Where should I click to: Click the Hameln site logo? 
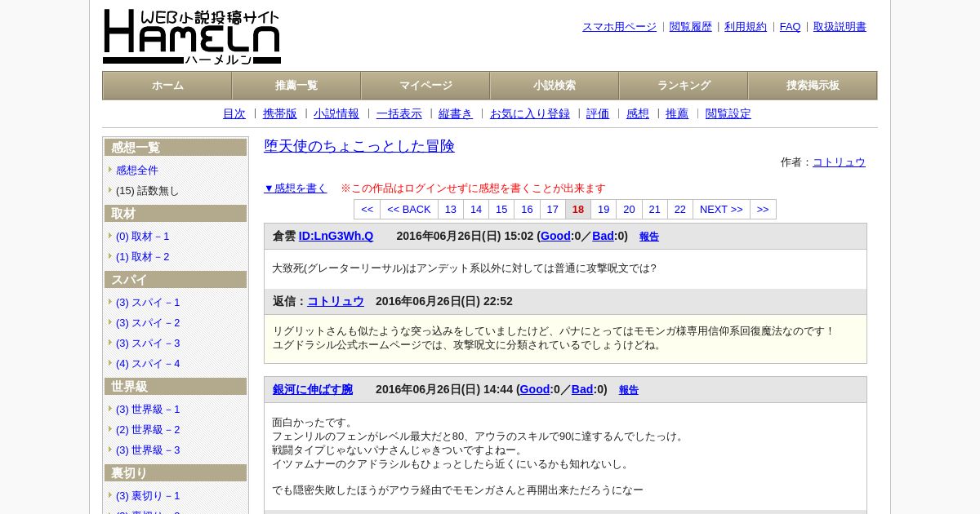coord(192,37)
